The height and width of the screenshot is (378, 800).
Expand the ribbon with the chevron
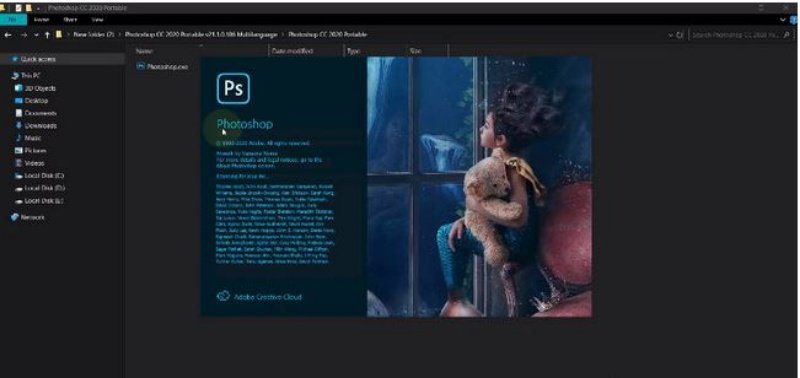[783, 19]
